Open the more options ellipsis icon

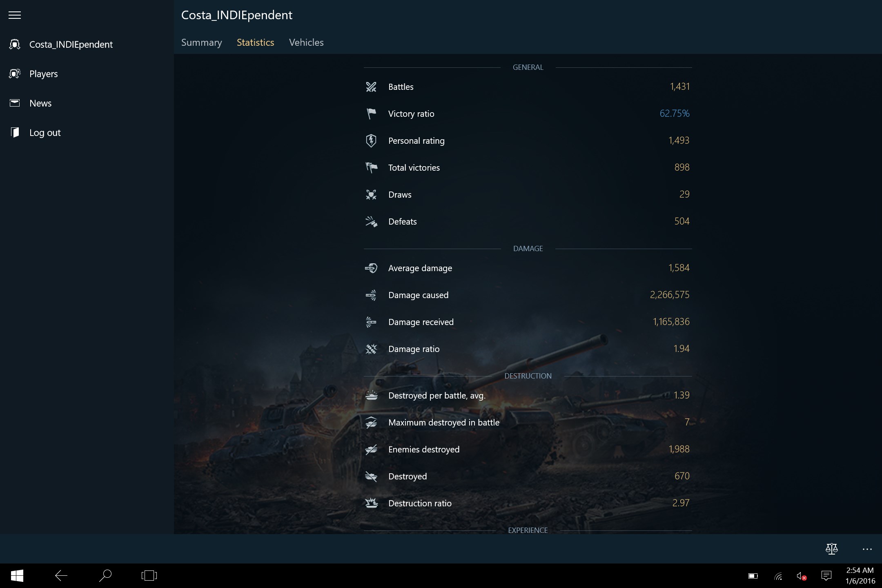[867, 549]
